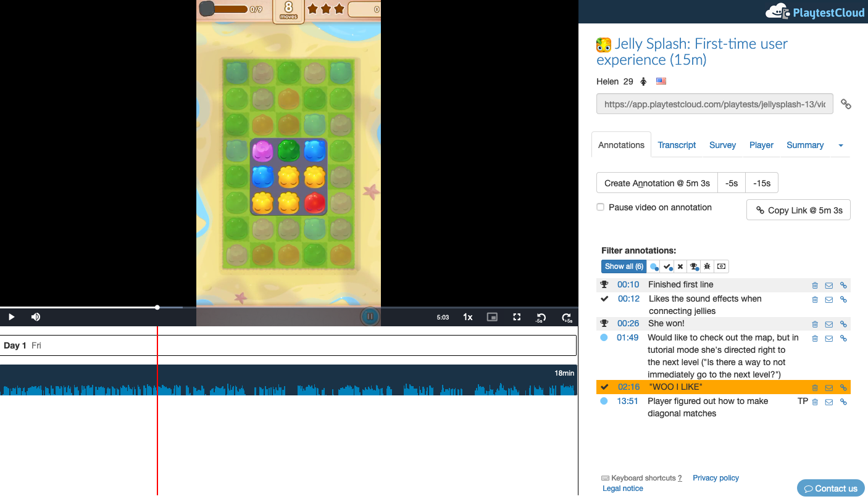Play the playtest video
This screenshot has height=499, width=868.
11,317
